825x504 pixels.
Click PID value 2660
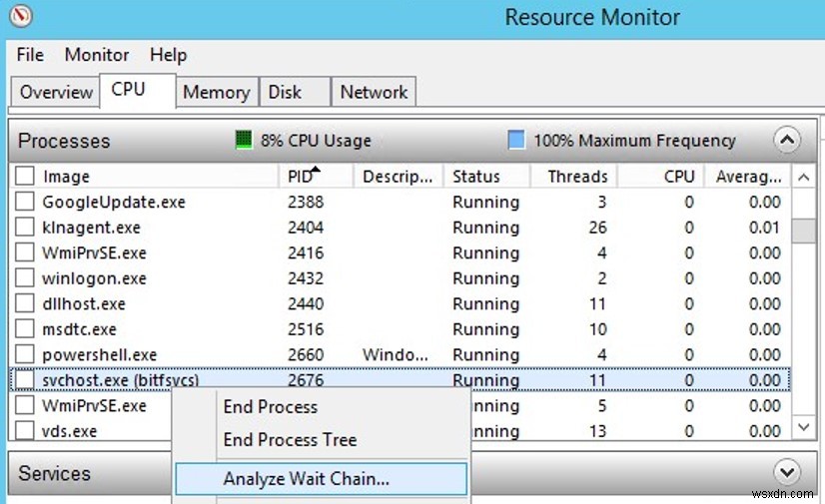pos(306,354)
